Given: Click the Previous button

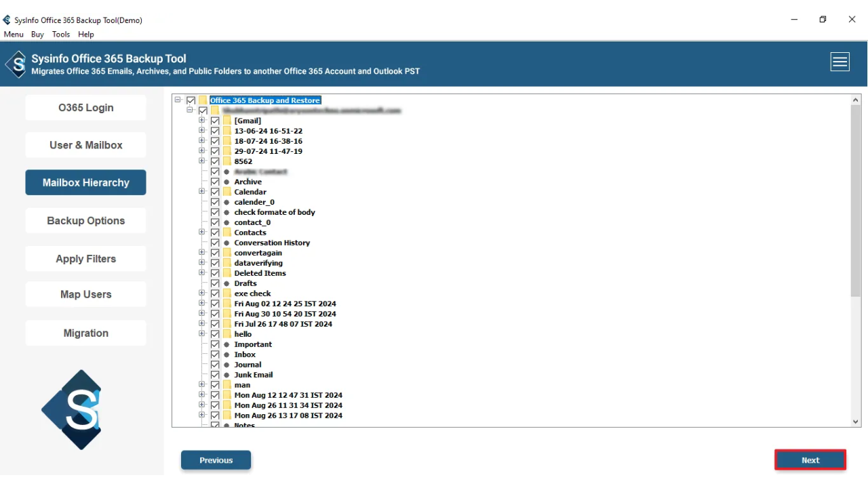Looking at the screenshot, I should pyautogui.click(x=216, y=460).
